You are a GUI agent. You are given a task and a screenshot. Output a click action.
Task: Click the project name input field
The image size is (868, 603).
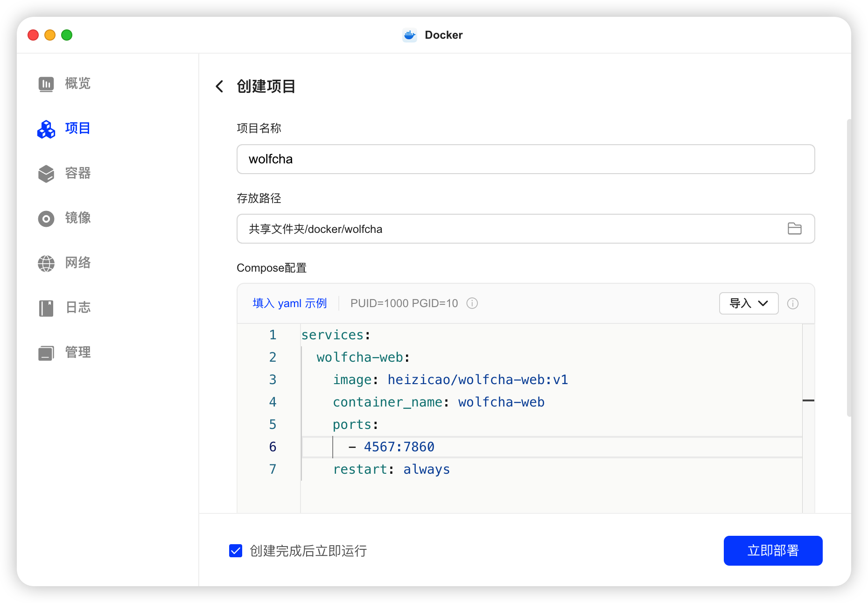[x=525, y=159]
